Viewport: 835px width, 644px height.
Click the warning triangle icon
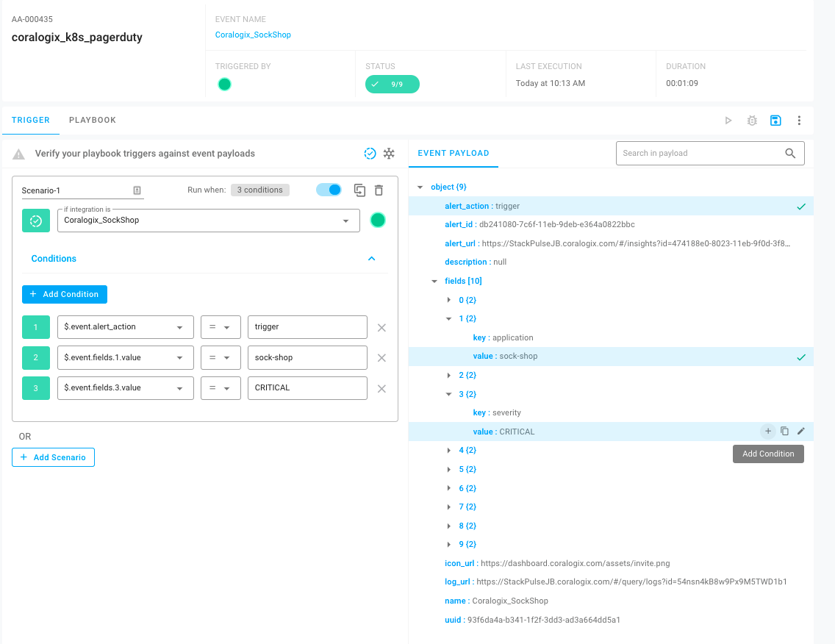click(x=18, y=154)
